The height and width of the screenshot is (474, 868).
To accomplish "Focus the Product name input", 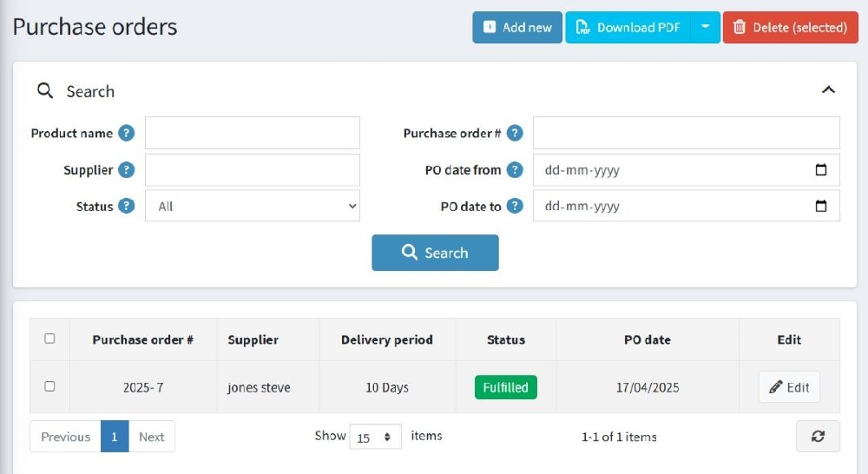I will 253,133.
